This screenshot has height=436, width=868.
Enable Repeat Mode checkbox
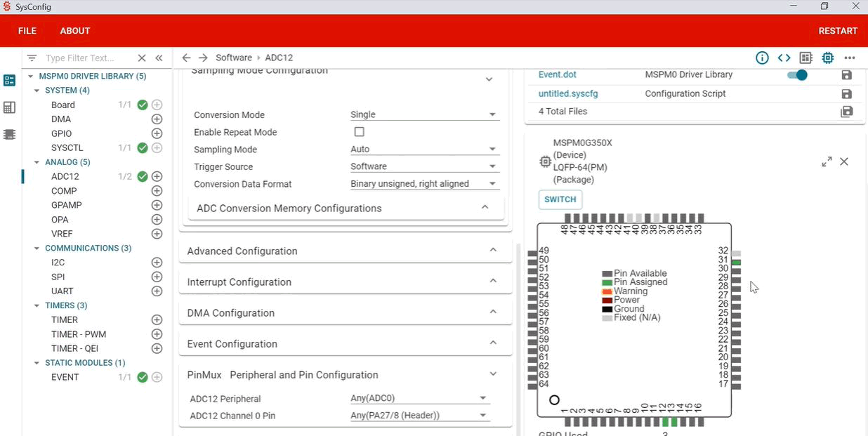[x=360, y=132]
